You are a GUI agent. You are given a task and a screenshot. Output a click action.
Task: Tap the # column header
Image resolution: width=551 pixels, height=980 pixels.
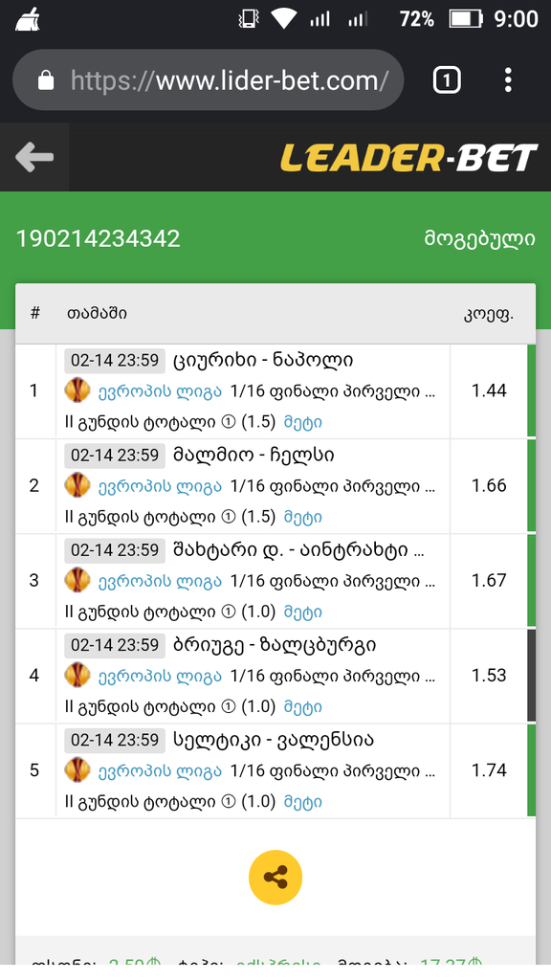click(35, 313)
